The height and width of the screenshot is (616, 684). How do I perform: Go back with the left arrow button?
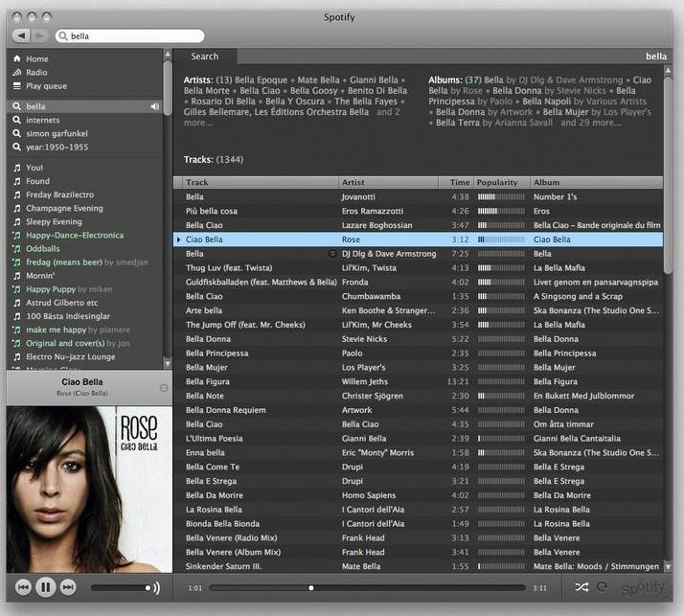[22, 35]
